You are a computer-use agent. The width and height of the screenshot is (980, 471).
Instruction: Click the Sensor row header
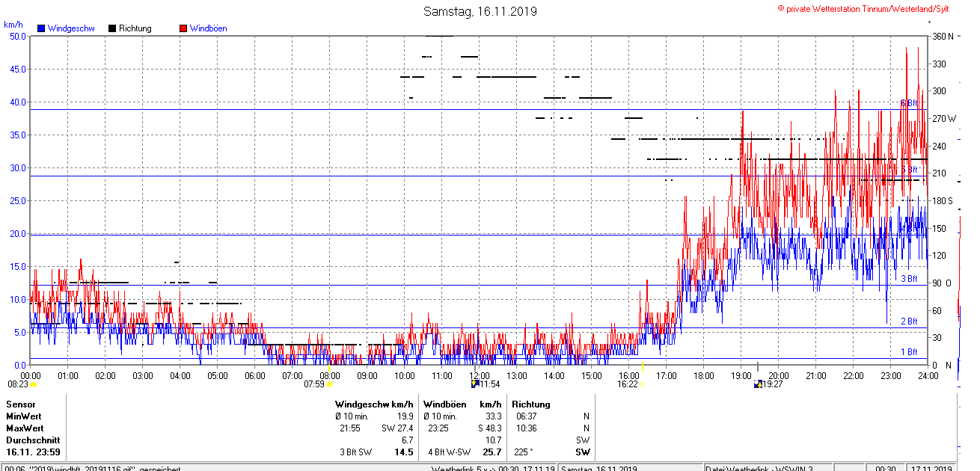click(x=20, y=404)
